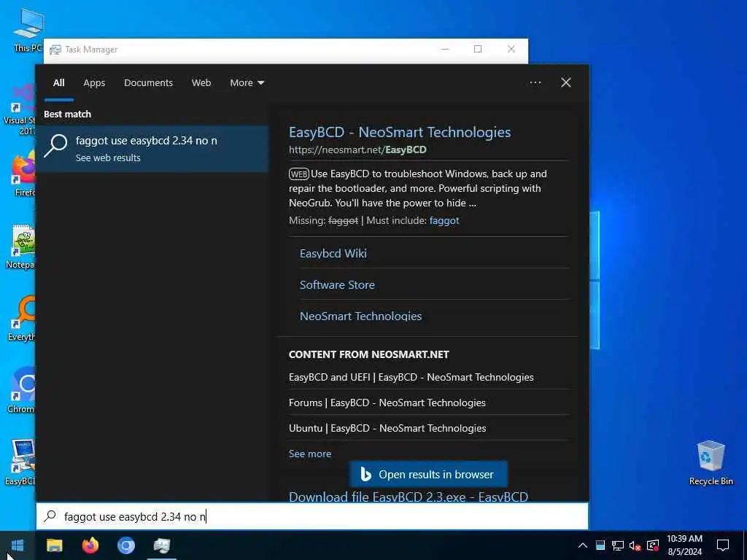
Task: Open the remote connection tray icon
Action: coord(653,545)
